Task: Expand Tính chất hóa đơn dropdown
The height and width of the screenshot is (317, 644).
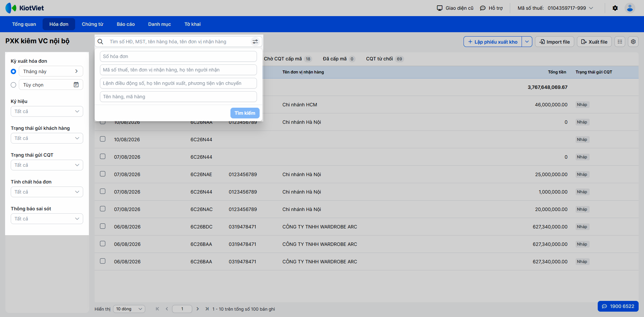Action: pyautogui.click(x=47, y=192)
